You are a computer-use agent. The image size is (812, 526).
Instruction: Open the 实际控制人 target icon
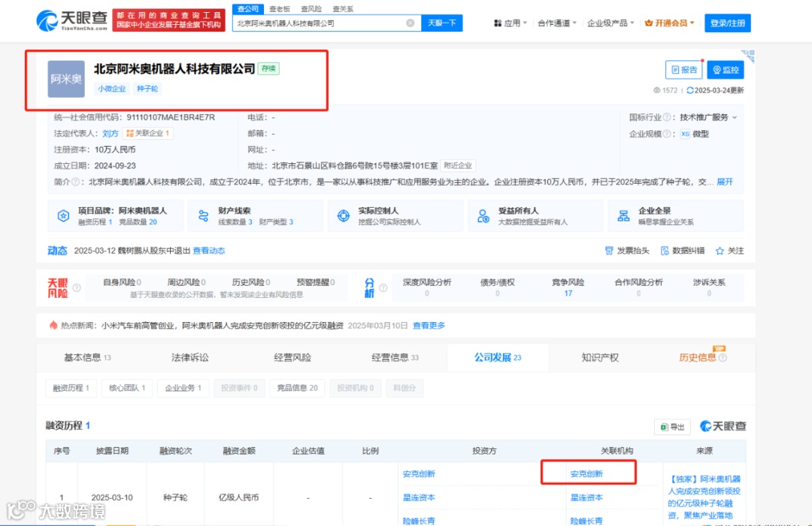344,215
